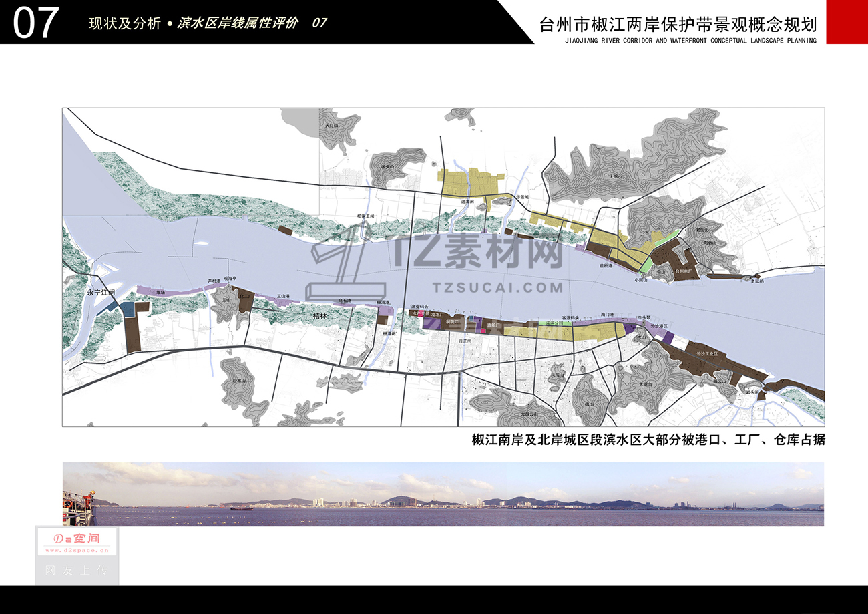Click the map label "前所港"
The image size is (868, 614).
[x=606, y=266]
